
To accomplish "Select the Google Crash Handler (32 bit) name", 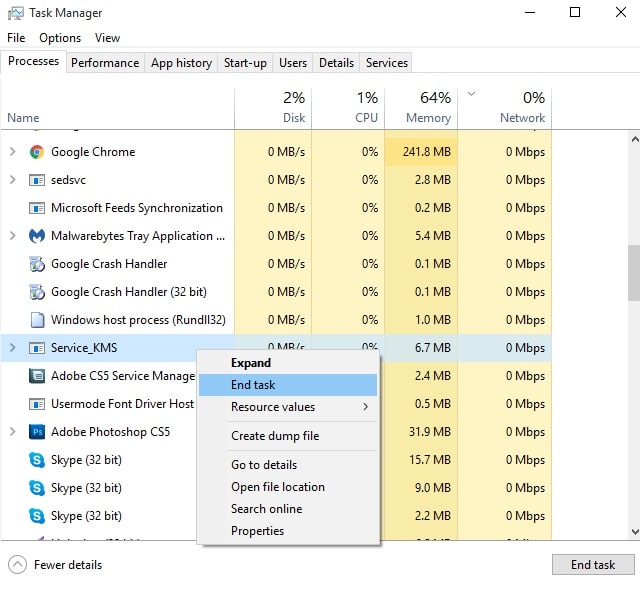I will click(x=129, y=292).
